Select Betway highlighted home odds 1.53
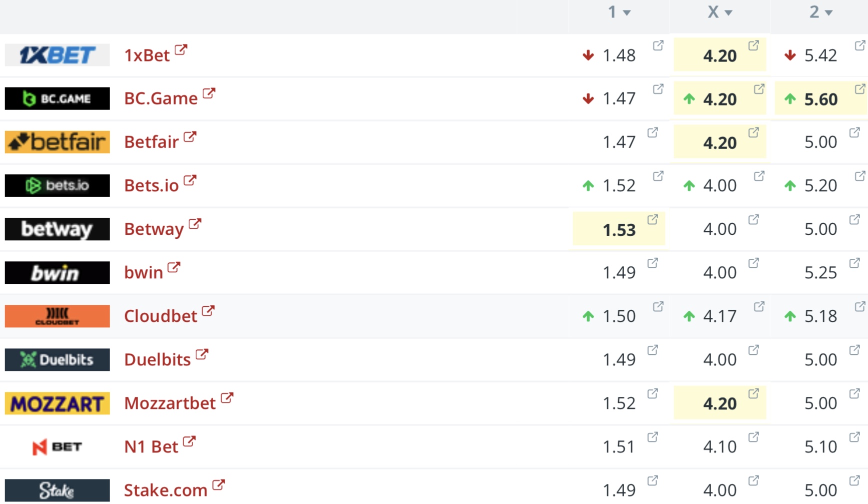 click(x=618, y=230)
